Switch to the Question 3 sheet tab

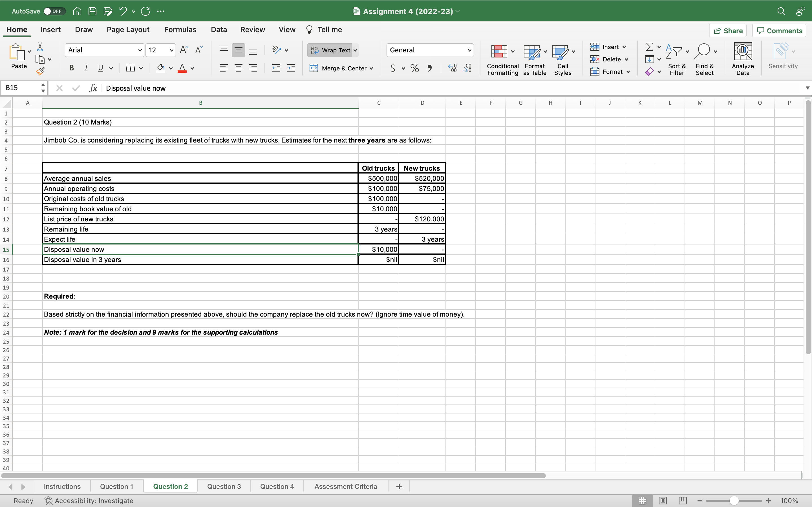224,486
